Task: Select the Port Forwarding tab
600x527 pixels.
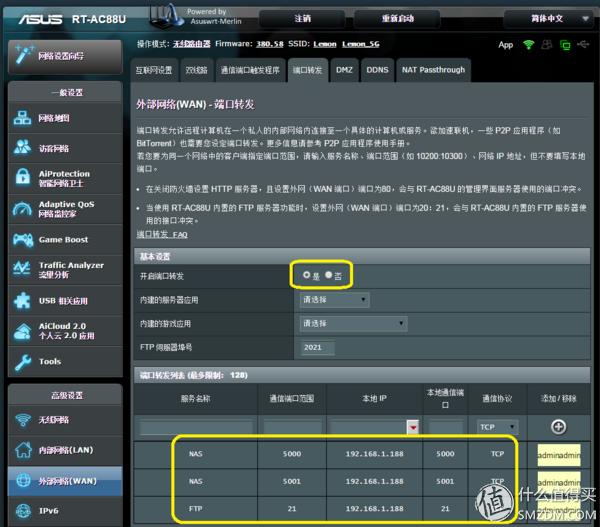Action: 308,70
